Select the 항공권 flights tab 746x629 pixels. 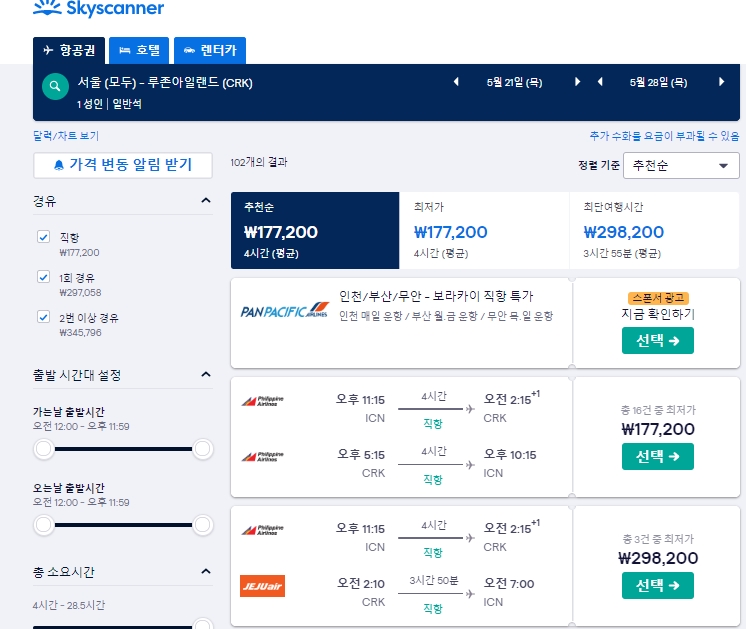[x=69, y=50]
